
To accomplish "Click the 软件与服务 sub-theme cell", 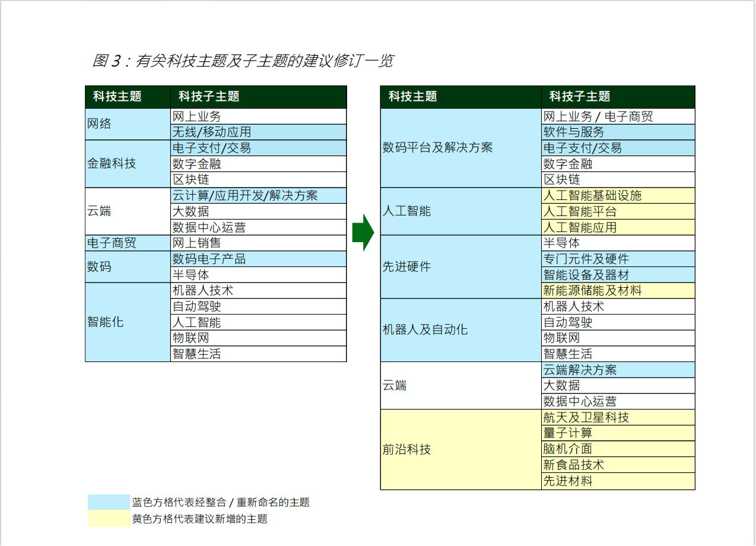I will pyautogui.click(x=618, y=132).
